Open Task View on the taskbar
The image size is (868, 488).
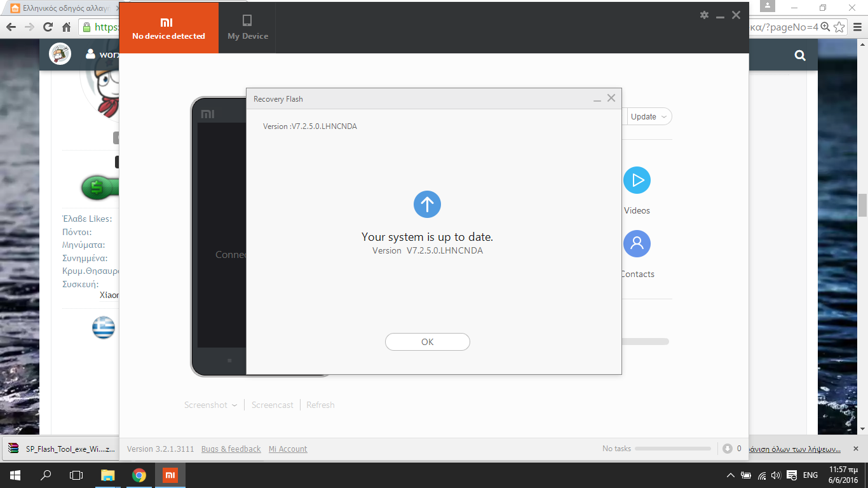(76, 475)
